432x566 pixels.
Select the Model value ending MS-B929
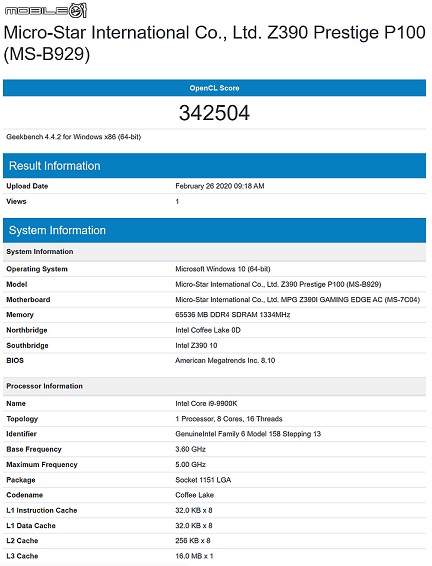pyautogui.click(x=278, y=284)
